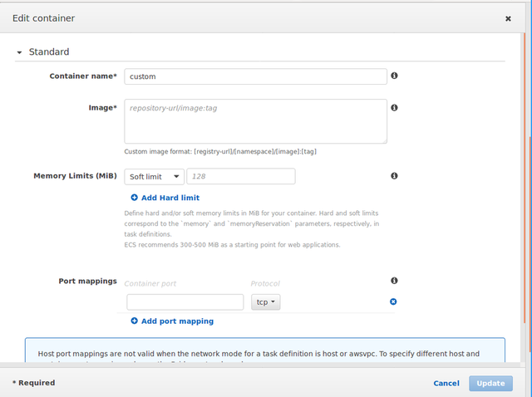The width and height of the screenshot is (532, 397).
Task: Click info icon for Port mappings
Action: click(394, 281)
